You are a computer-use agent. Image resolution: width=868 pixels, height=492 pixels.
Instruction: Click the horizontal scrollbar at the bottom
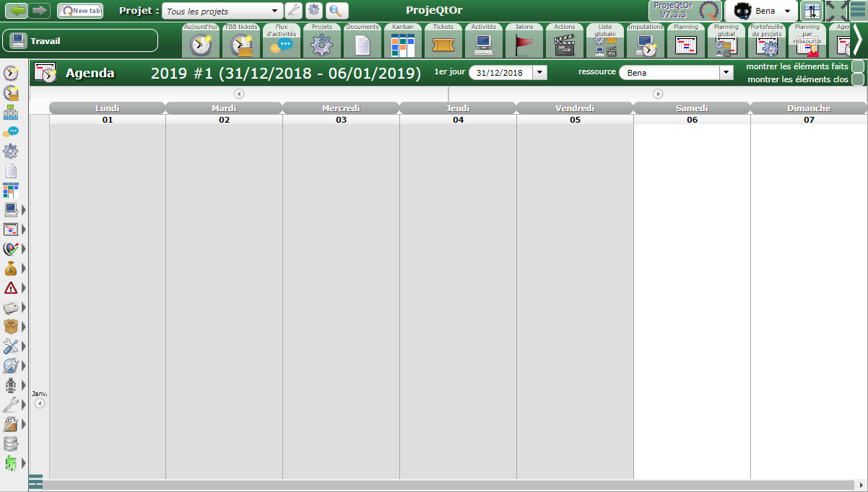(448, 485)
